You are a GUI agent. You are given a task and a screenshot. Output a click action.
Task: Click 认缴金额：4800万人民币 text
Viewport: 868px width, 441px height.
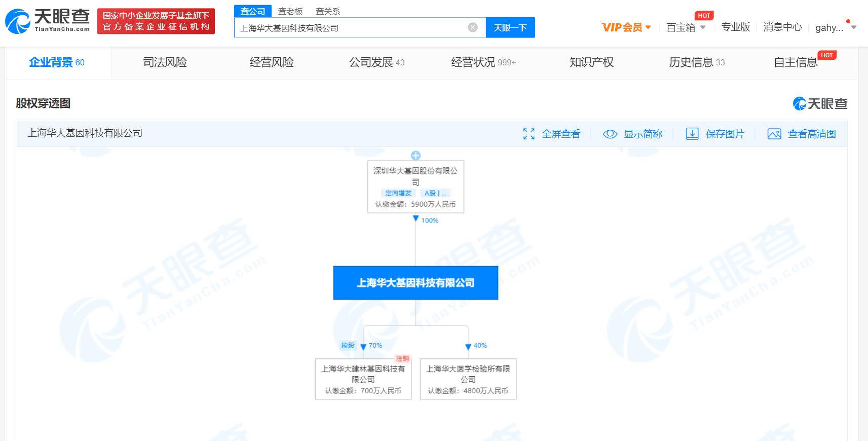click(x=468, y=391)
